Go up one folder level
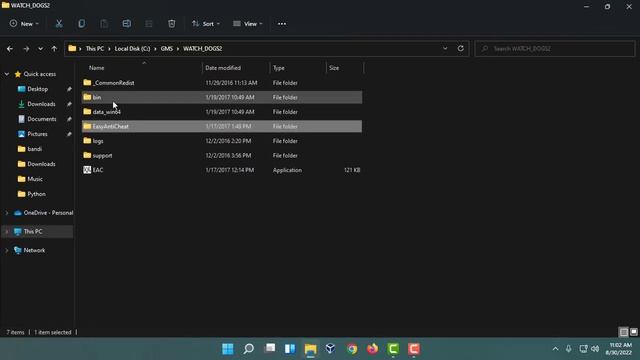 54,49
